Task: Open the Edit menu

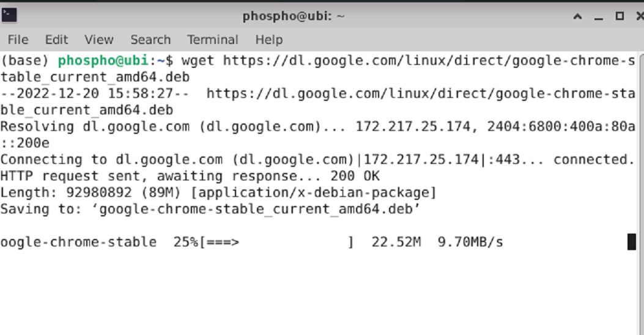Action: [x=56, y=40]
